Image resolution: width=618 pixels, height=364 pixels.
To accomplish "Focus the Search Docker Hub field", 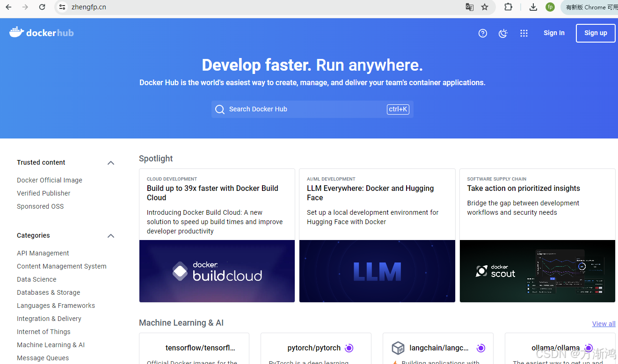I will [313, 109].
